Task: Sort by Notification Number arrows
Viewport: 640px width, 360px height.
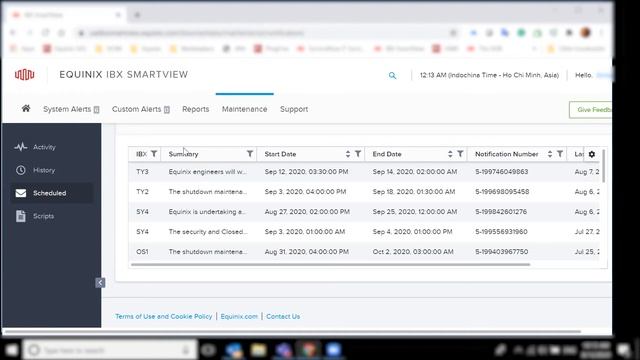Action: click(x=550, y=154)
